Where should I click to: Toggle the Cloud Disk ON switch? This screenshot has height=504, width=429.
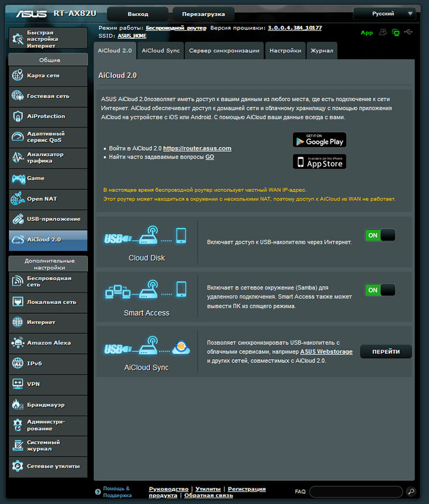[x=380, y=235]
